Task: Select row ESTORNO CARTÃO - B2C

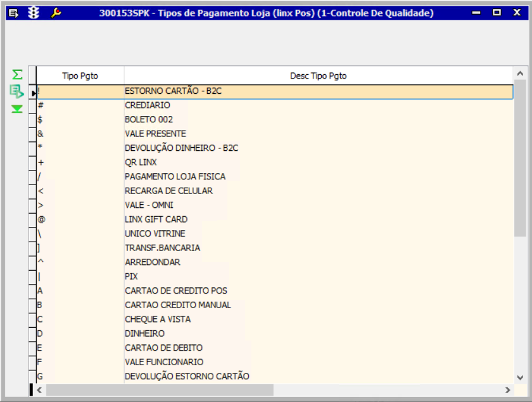Action: tap(275, 92)
